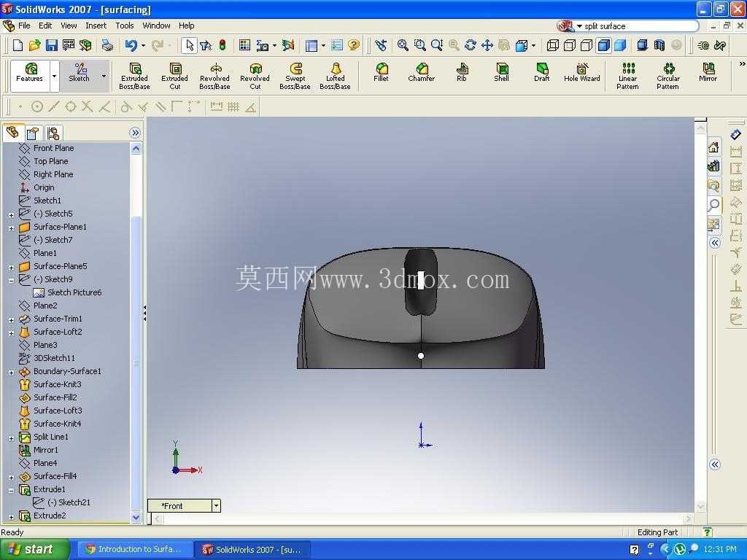Click SolidWorks 2007 taskbar button

252,549
